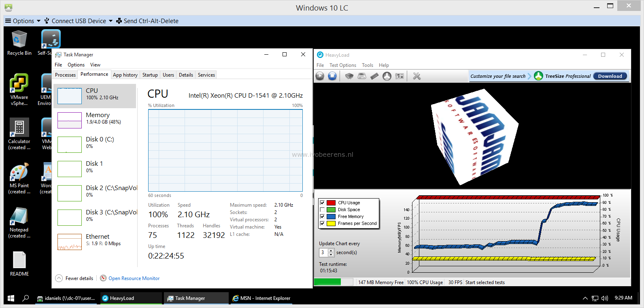
Task: Switch to MSN Internet Explorer taskbar button
Action: tap(261, 298)
